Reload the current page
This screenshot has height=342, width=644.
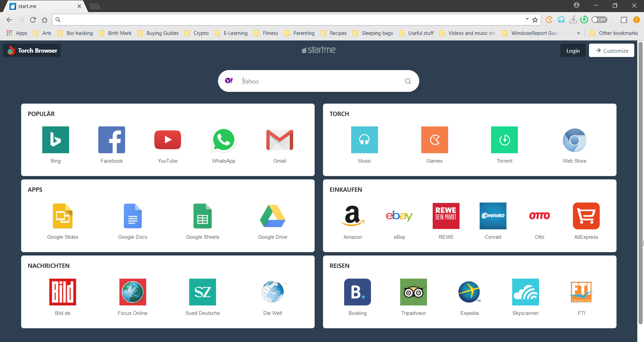(x=33, y=20)
